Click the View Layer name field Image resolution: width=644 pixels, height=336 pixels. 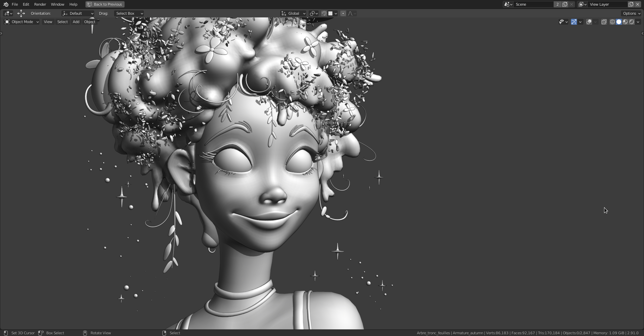pyautogui.click(x=608, y=4)
